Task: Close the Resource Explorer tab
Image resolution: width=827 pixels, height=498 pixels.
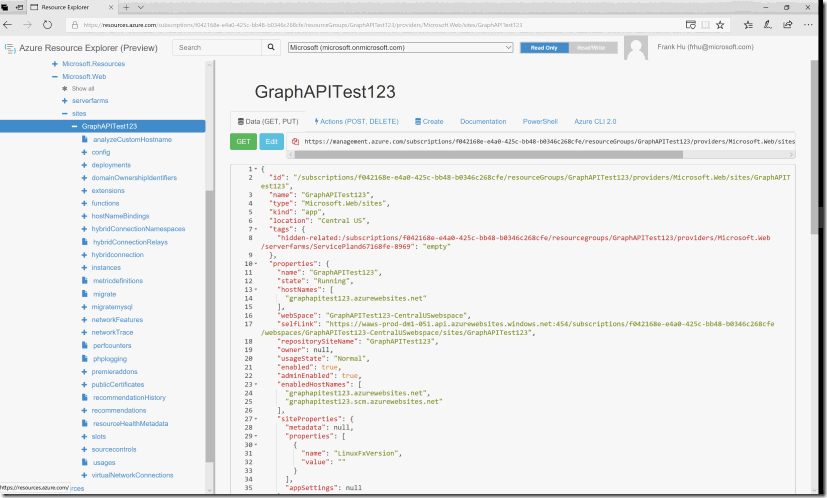Action: (x=111, y=7)
